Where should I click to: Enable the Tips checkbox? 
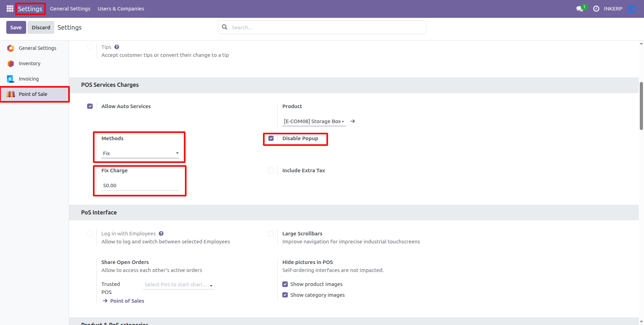point(90,47)
